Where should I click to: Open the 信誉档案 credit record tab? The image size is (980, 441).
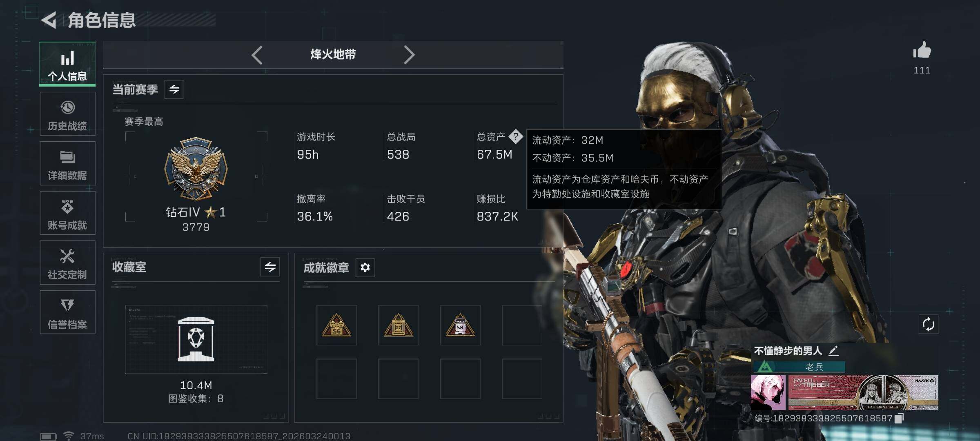[67, 312]
